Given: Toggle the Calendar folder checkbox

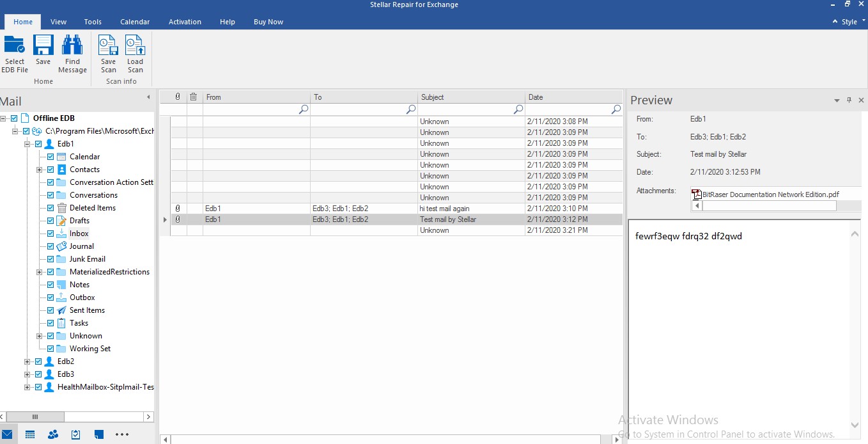Looking at the screenshot, I should (x=50, y=157).
